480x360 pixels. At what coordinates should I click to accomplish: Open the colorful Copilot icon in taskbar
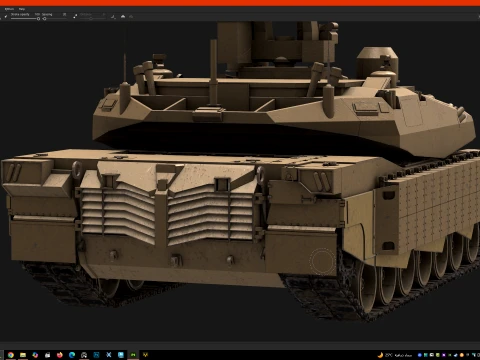35,355
